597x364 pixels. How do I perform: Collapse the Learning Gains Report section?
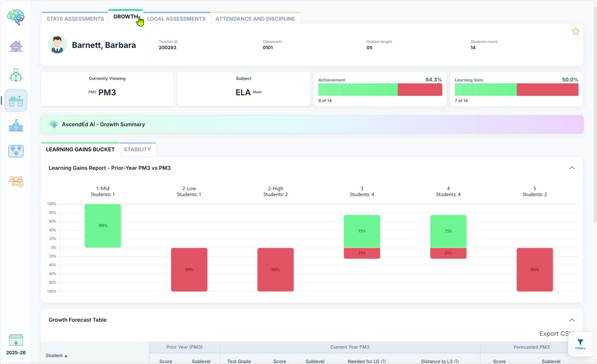pyautogui.click(x=572, y=168)
